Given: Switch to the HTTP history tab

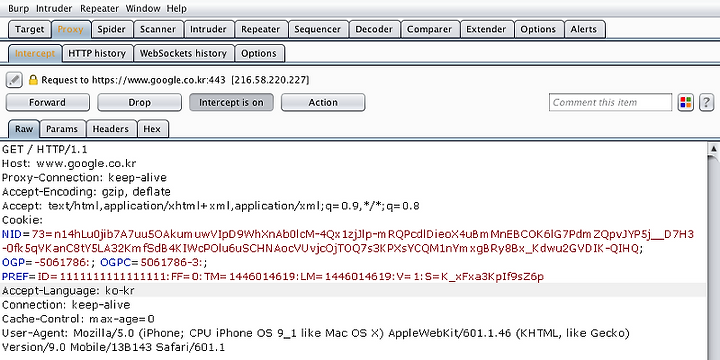Looking at the screenshot, I should (97, 53).
